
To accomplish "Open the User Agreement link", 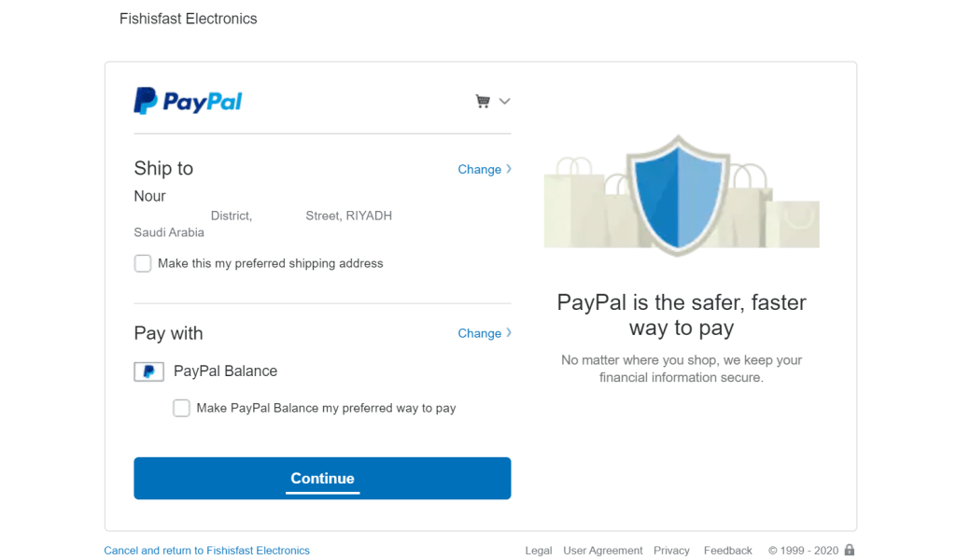I will click(x=602, y=551).
